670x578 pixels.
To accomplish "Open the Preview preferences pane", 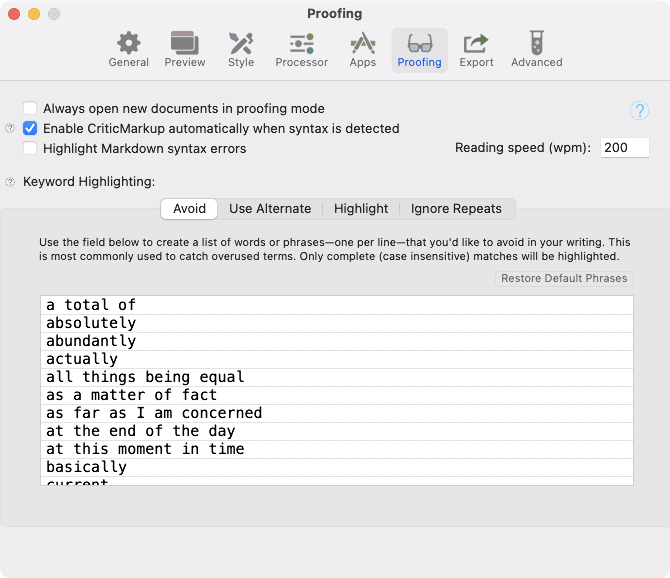I will click(x=185, y=50).
